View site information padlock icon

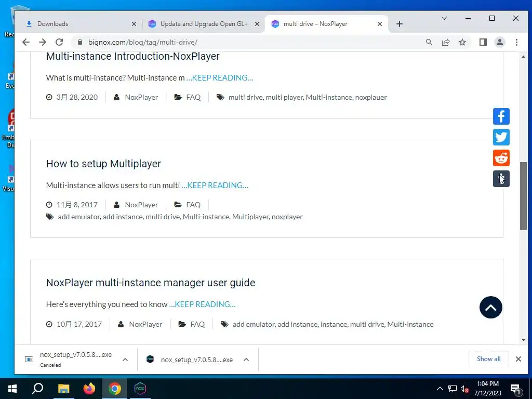coord(79,42)
